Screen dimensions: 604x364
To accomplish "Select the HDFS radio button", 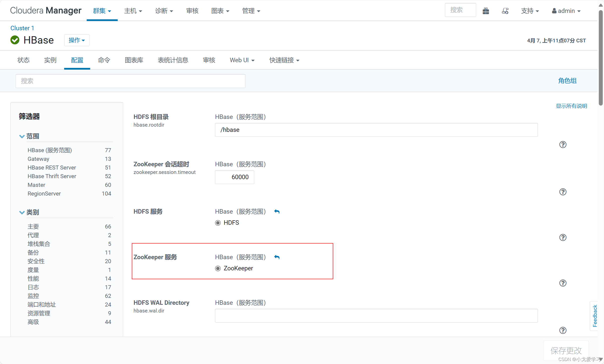I will pyautogui.click(x=218, y=223).
